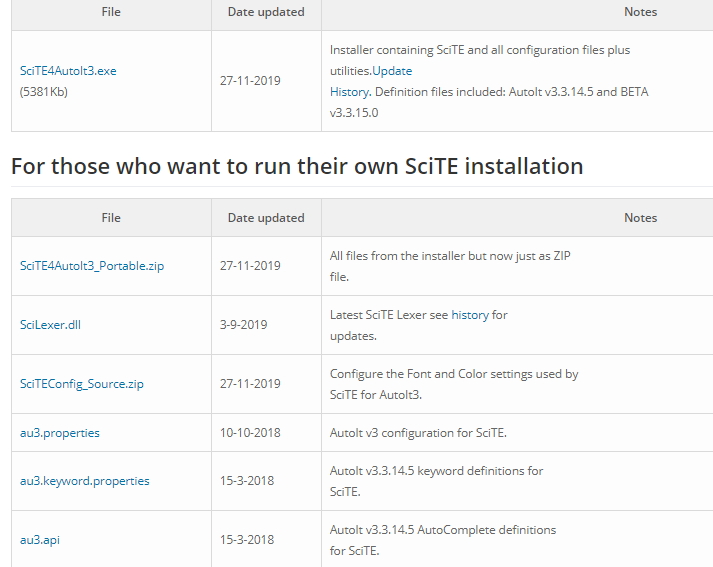Screen dimensions: 713x567
Task: Open the au3.api file link
Action: click(x=40, y=540)
